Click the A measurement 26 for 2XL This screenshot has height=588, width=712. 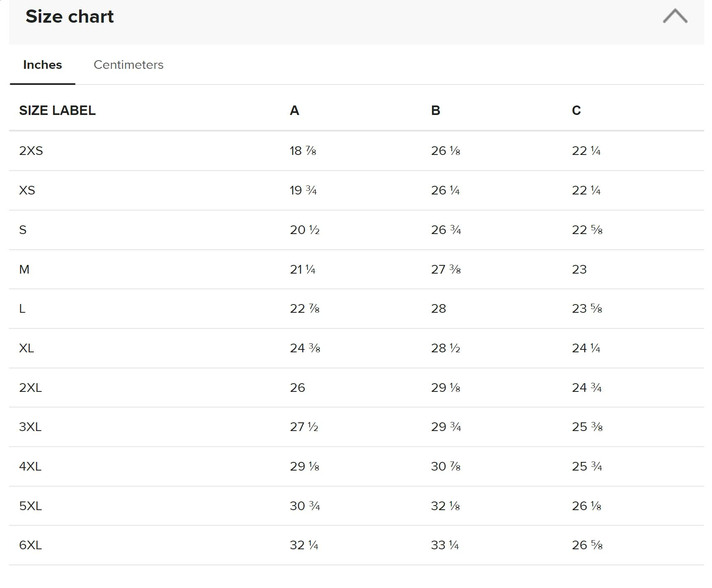297,388
